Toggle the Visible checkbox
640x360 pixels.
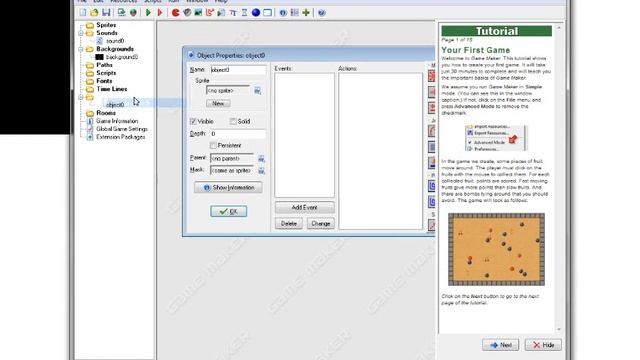click(x=193, y=121)
